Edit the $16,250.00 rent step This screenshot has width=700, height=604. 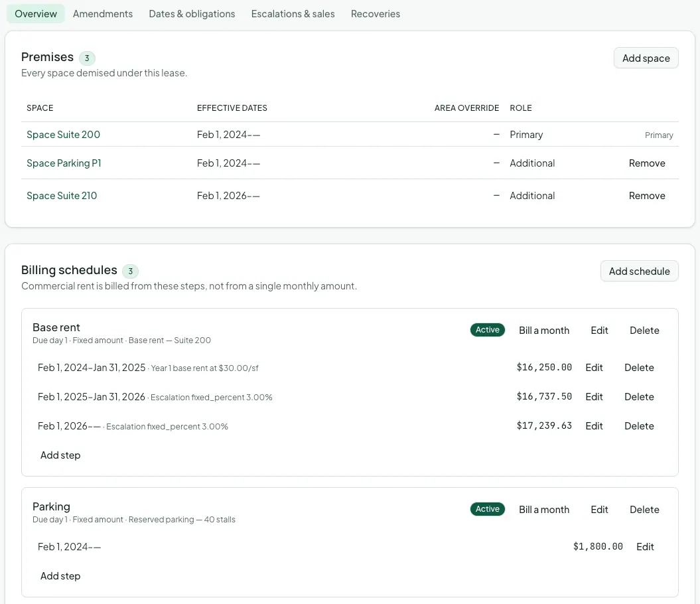click(594, 367)
